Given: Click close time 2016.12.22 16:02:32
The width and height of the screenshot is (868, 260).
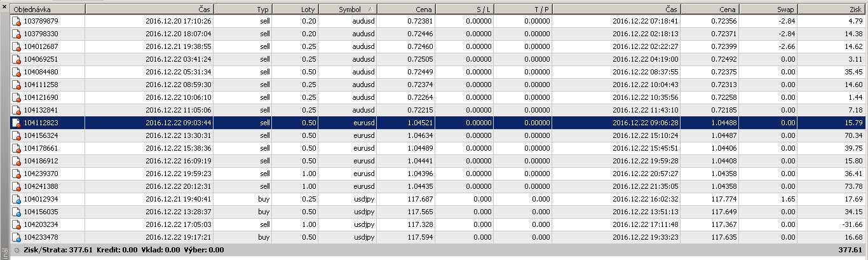Looking at the screenshot, I should 646,199.
